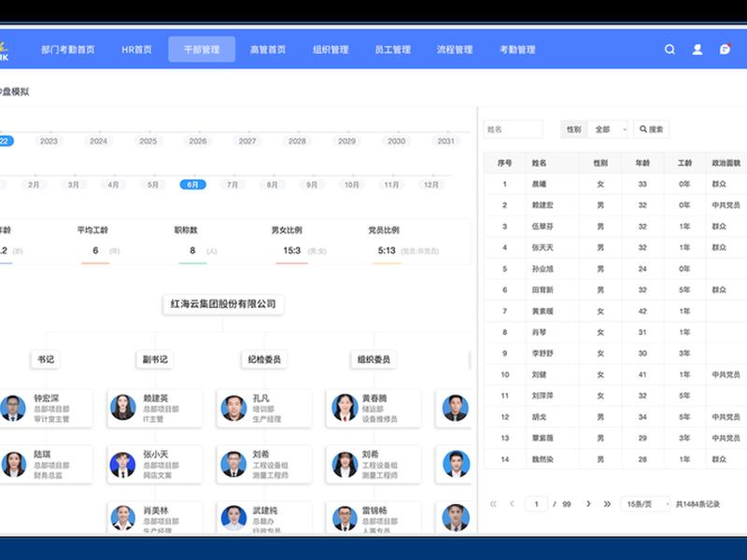
Task: Click 赖建英's avatar photo
Action: [123, 408]
